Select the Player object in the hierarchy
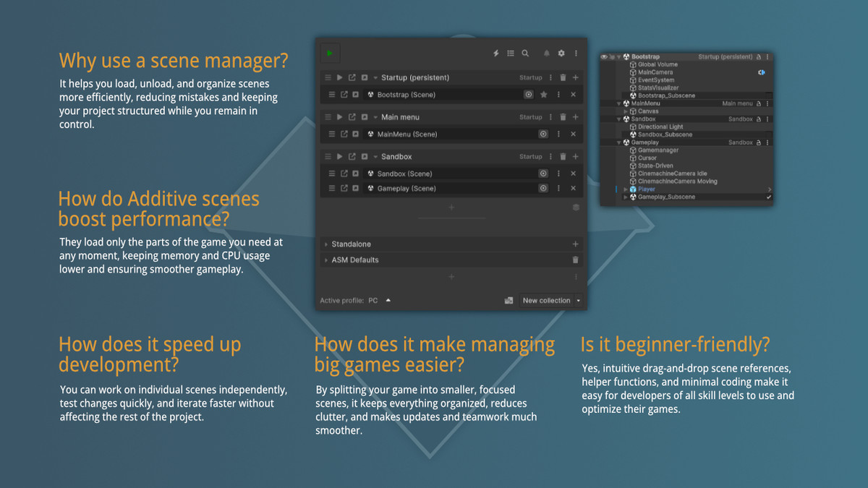The image size is (868, 488). click(646, 189)
